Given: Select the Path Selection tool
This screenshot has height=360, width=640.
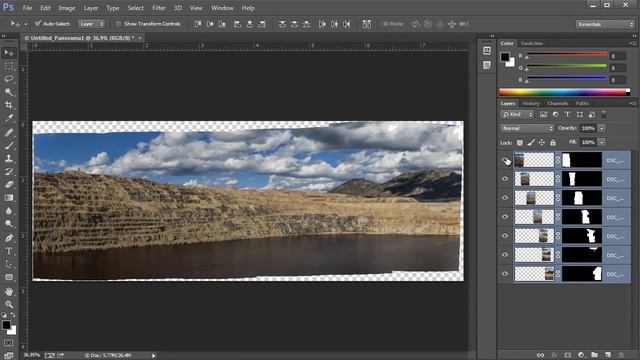Looking at the screenshot, I should pos(9,264).
